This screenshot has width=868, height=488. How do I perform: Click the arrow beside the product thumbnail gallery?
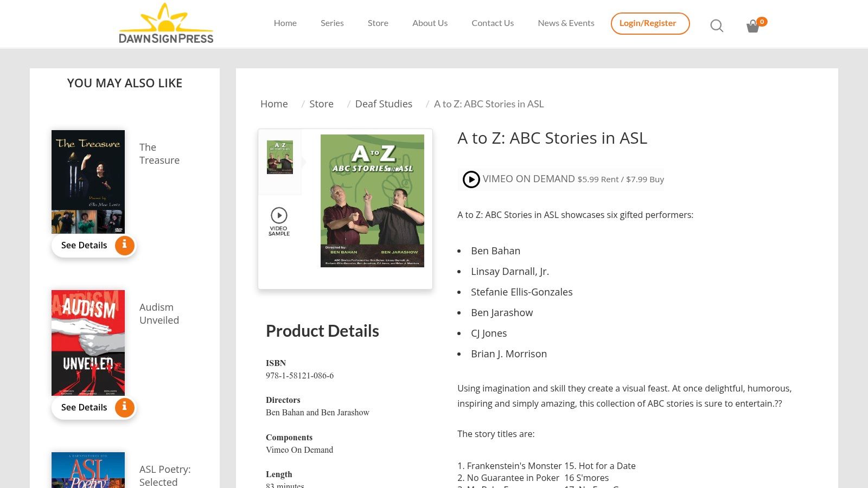(304, 161)
